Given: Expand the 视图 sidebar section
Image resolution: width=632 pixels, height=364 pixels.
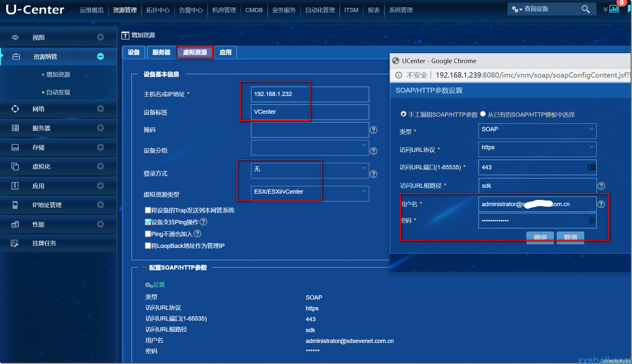Looking at the screenshot, I should click(100, 37).
